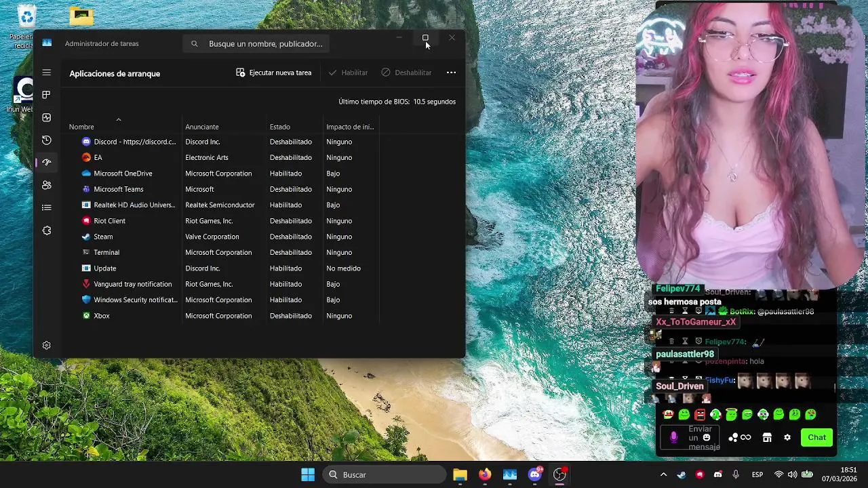Screen dimensions: 868x488
Task: Open the channel points bubbles icon
Action: (733, 437)
